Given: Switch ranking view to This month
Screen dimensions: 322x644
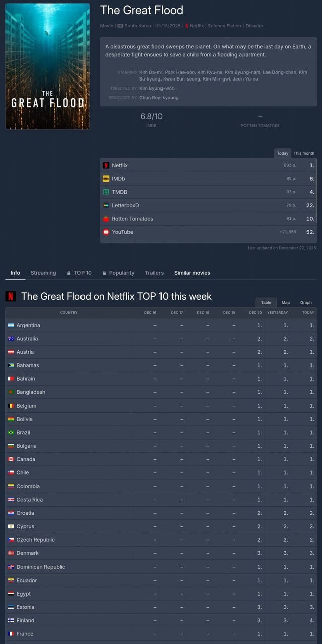Looking at the screenshot, I should coord(304,153).
